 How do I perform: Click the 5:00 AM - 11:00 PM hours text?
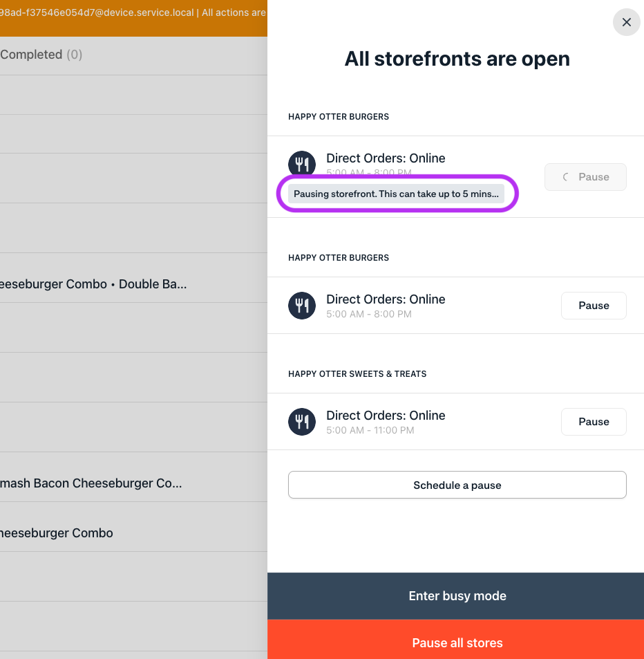coord(370,430)
